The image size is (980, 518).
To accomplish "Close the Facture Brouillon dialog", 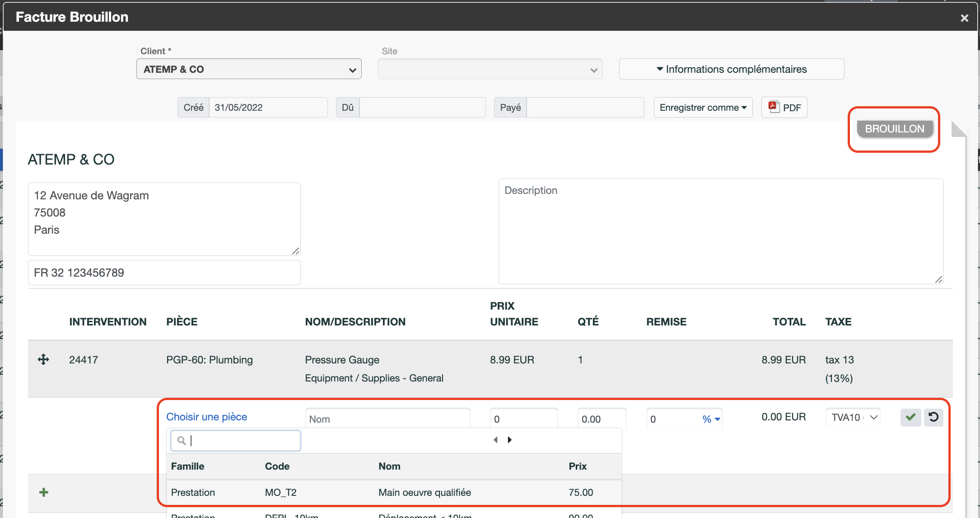I will click(x=964, y=18).
